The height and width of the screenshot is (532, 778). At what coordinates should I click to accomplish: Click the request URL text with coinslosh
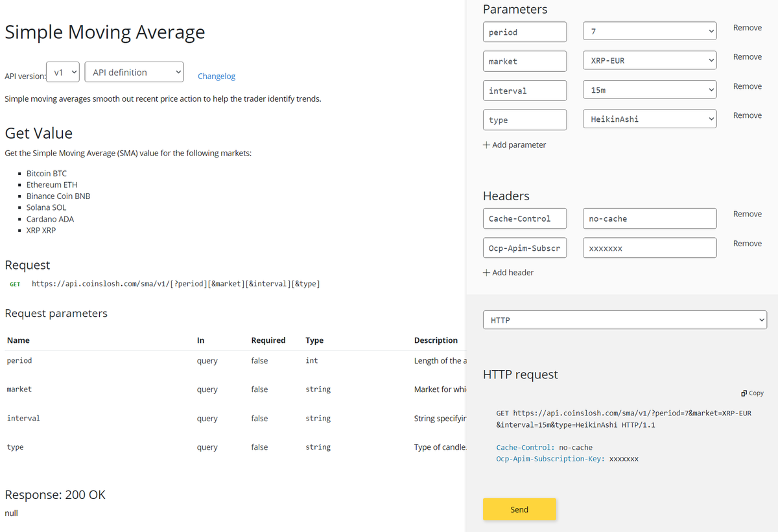[x=176, y=284]
